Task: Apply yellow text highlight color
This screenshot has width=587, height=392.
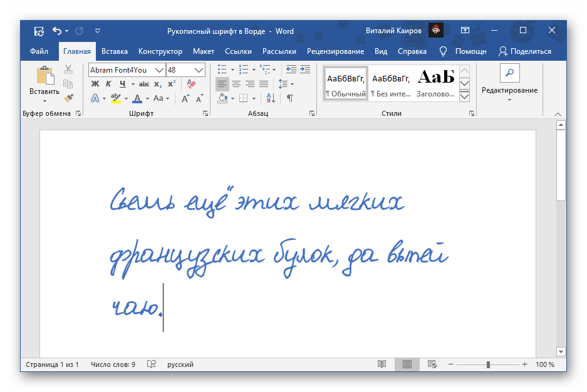Action: [x=116, y=98]
